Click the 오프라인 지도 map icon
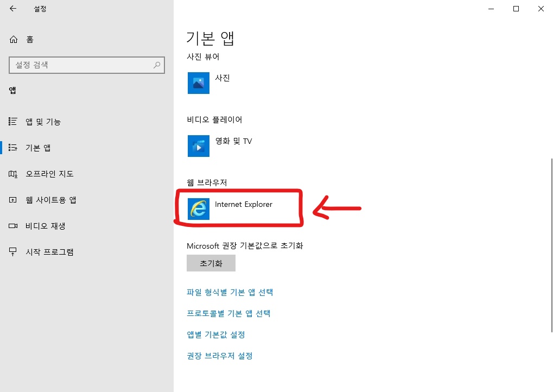 pyautogui.click(x=12, y=174)
